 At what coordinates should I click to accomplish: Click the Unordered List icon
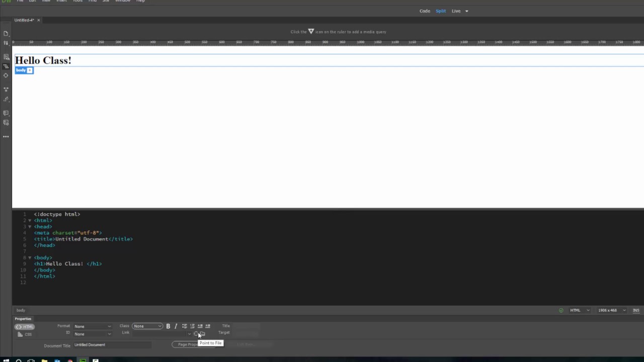[185, 326]
